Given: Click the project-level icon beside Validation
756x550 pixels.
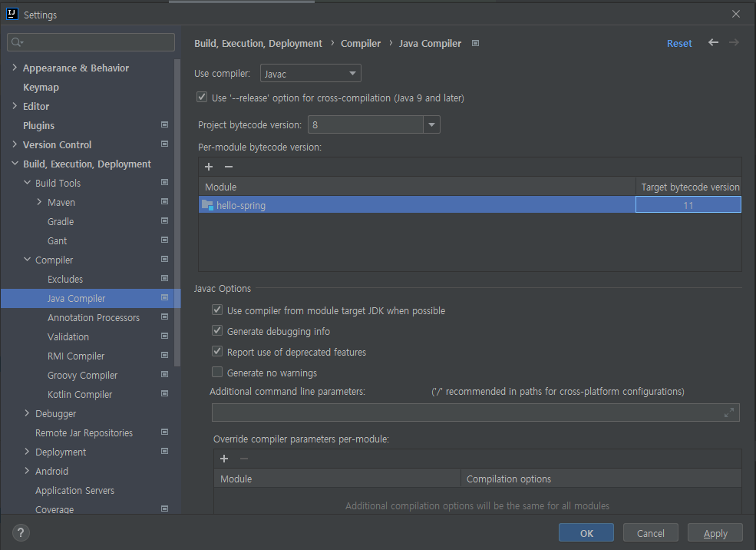Looking at the screenshot, I should click(164, 336).
